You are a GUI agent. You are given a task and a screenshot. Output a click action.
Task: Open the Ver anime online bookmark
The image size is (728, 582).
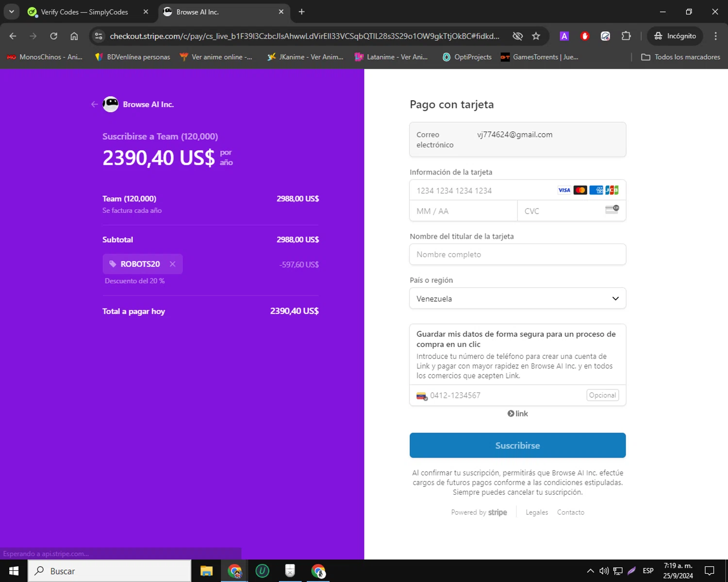[216, 57]
